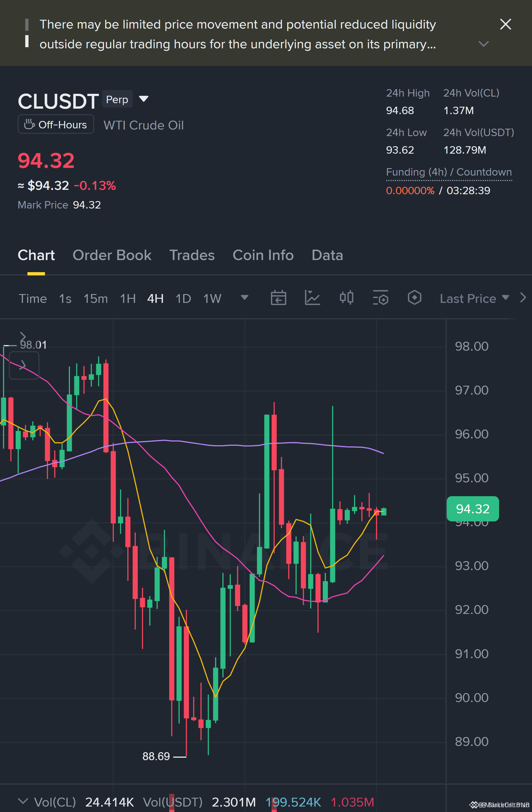Viewport: 532px width, 812px height.
Task: Open the chart indicators line-graph icon
Action: coord(312,298)
